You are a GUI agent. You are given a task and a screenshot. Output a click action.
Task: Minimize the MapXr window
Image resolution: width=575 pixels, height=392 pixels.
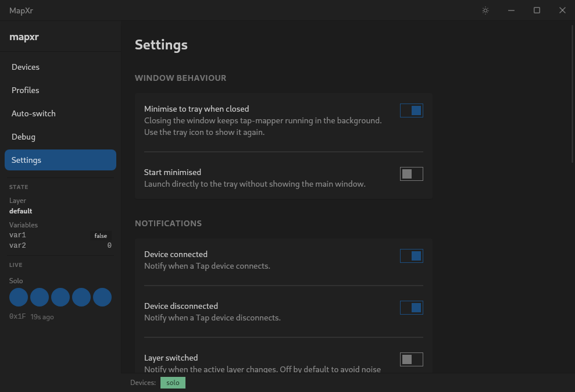click(x=511, y=10)
